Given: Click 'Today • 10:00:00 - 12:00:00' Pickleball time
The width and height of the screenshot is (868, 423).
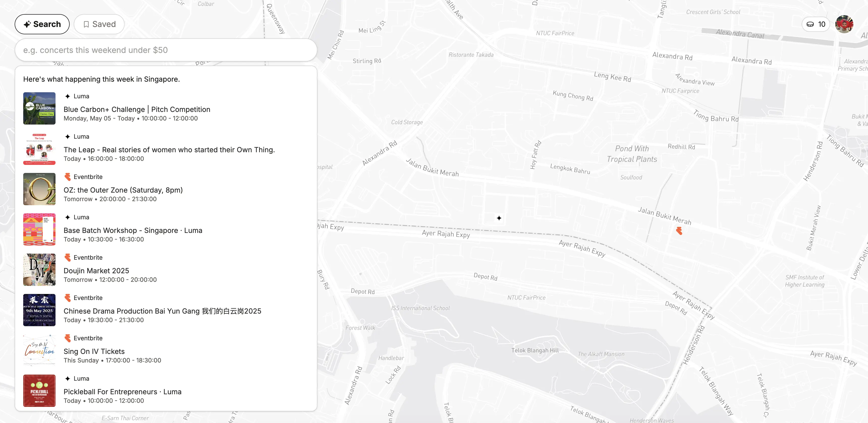Looking at the screenshot, I should [x=104, y=401].
